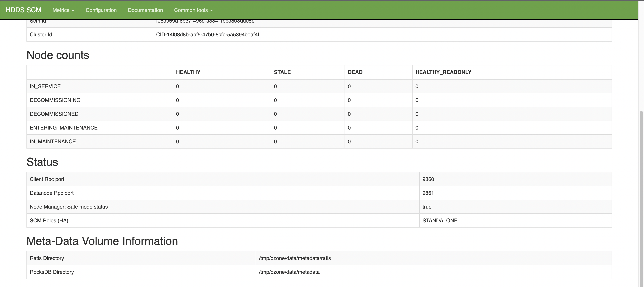Viewport: 644px width, 287px height.
Task: Click the ENTERING_MAINTENANCE row label
Action: (64, 128)
